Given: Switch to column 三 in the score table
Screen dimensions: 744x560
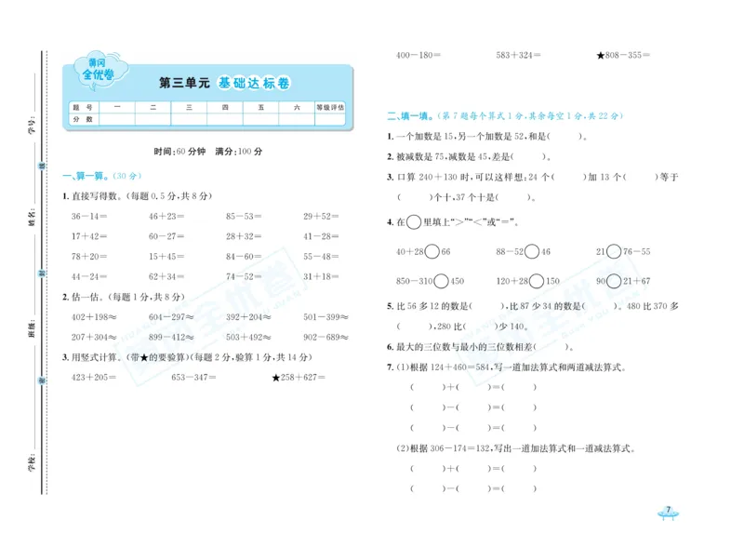Looking at the screenshot, I should point(189,106).
